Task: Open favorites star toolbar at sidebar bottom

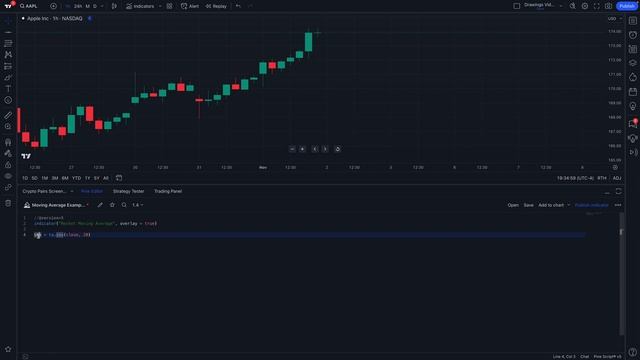Action: click(8, 349)
